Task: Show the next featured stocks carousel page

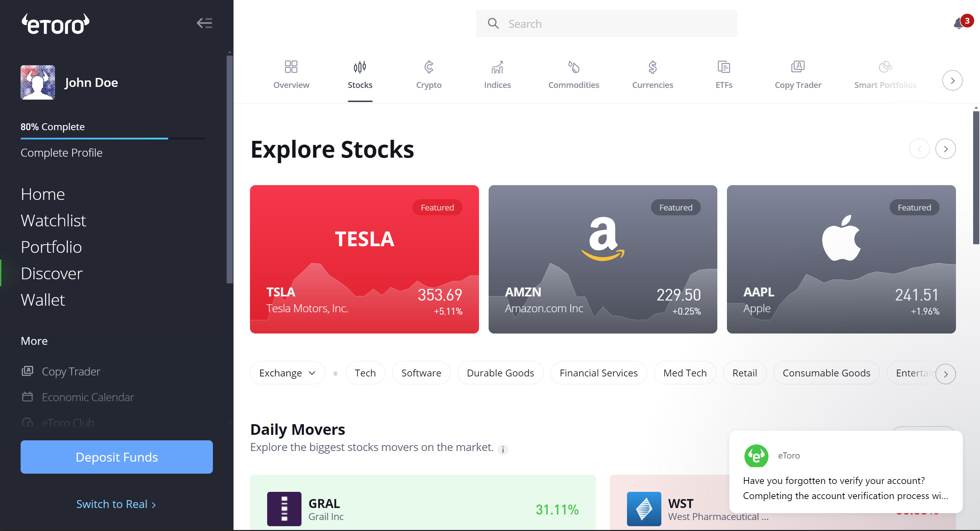Action: coord(945,149)
